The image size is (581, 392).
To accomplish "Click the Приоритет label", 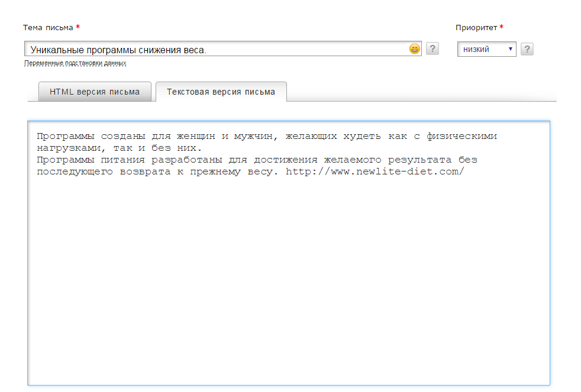I will coord(476,27).
